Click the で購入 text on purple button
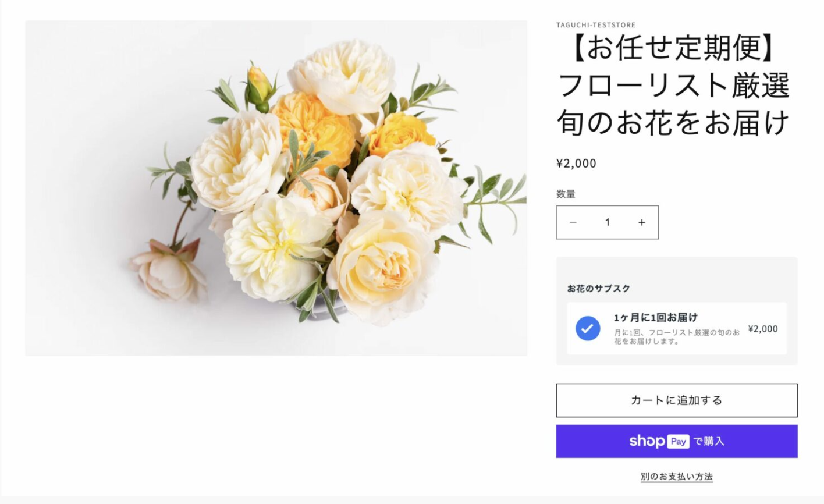Viewport: 824px width, 504px height. tap(709, 441)
